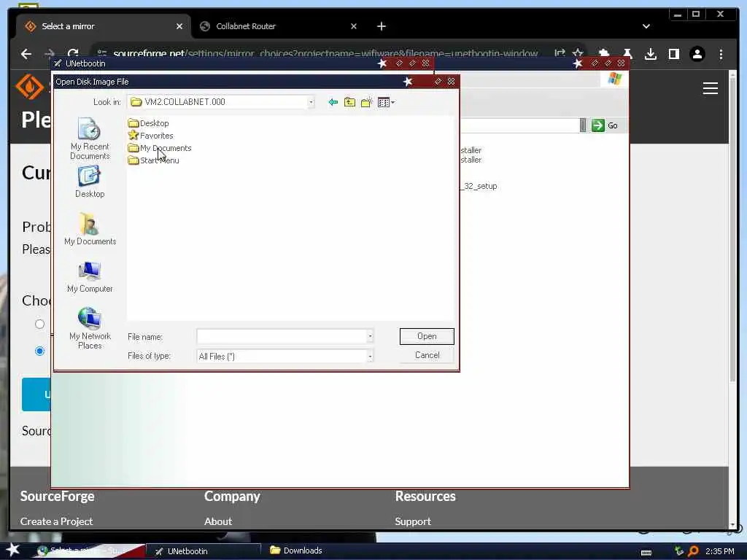Reload the SourceForge page
747x560 pixels.
coord(72,54)
